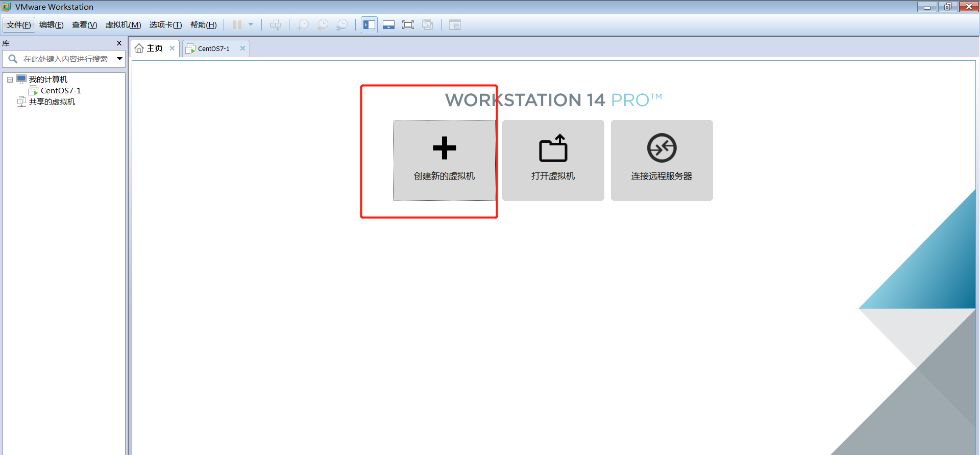Open the 虚拟机(M) menu

[124, 24]
